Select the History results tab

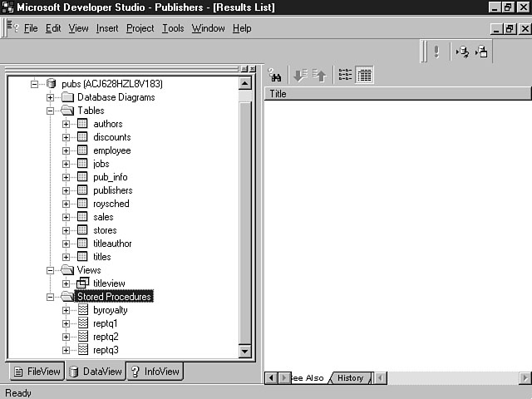pos(350,378)
